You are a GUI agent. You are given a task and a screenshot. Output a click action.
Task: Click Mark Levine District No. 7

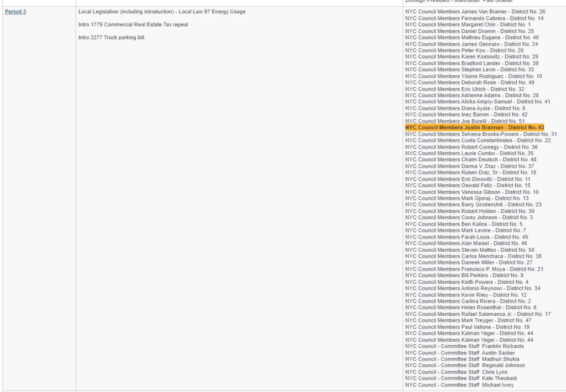[x=465, y=230]
